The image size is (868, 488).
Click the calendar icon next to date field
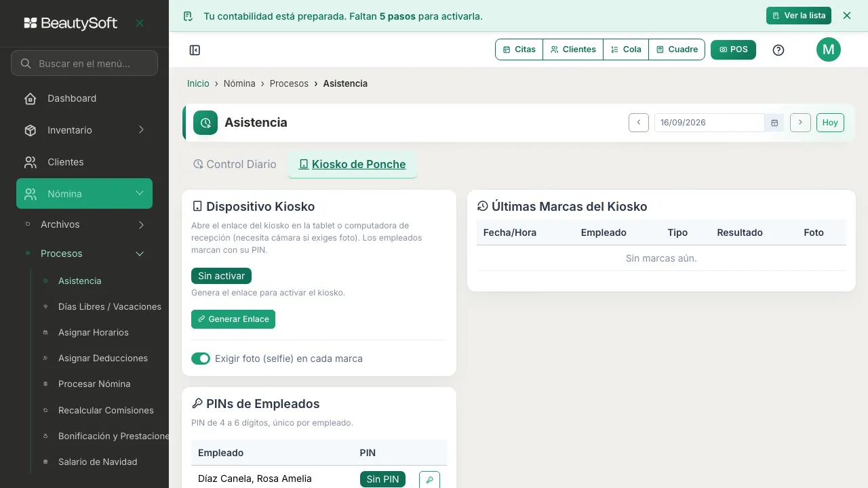point(774,123)
